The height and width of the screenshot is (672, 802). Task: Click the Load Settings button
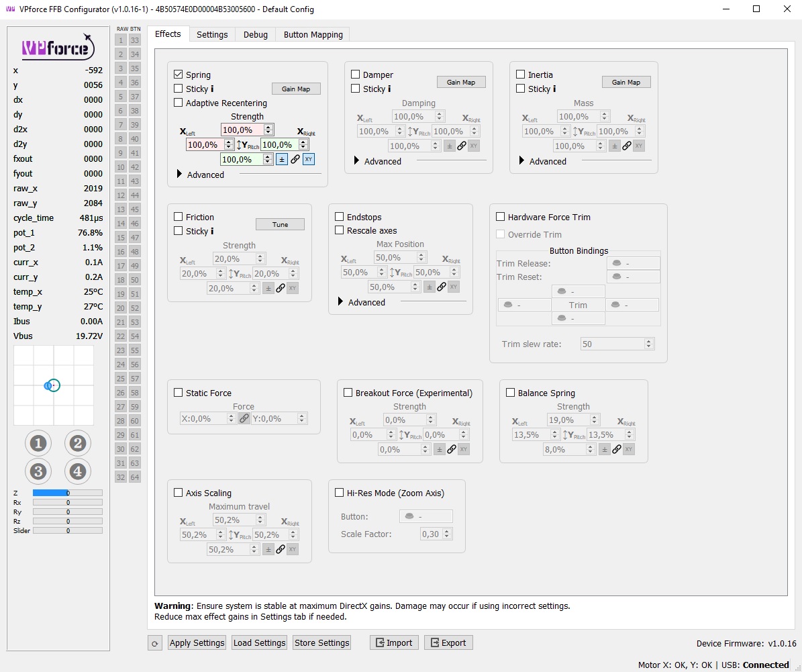259,643
